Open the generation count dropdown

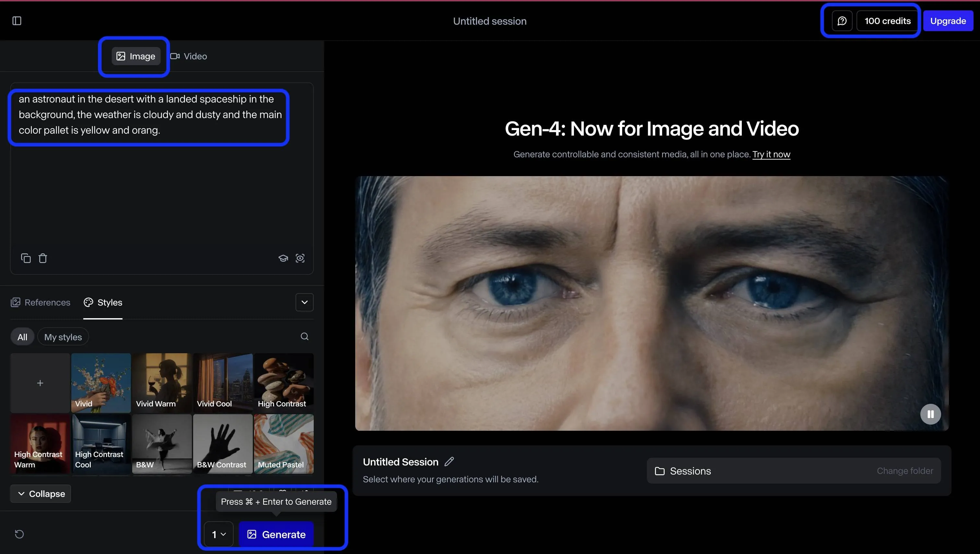click(219, 534)
